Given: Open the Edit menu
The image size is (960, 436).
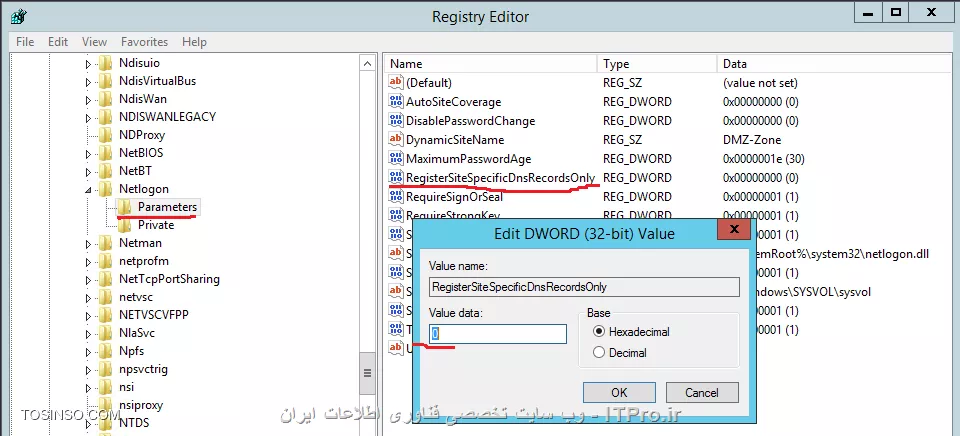Looking at the screenshot, I should (58, 42).
